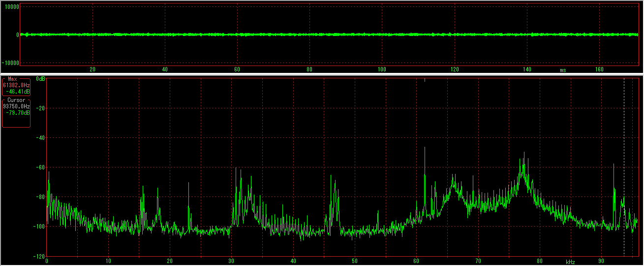The width and height of the screenshot is (644, 266).
Task: Click the white dashed cursor line in spectrum
Action: tap(624, 167)
